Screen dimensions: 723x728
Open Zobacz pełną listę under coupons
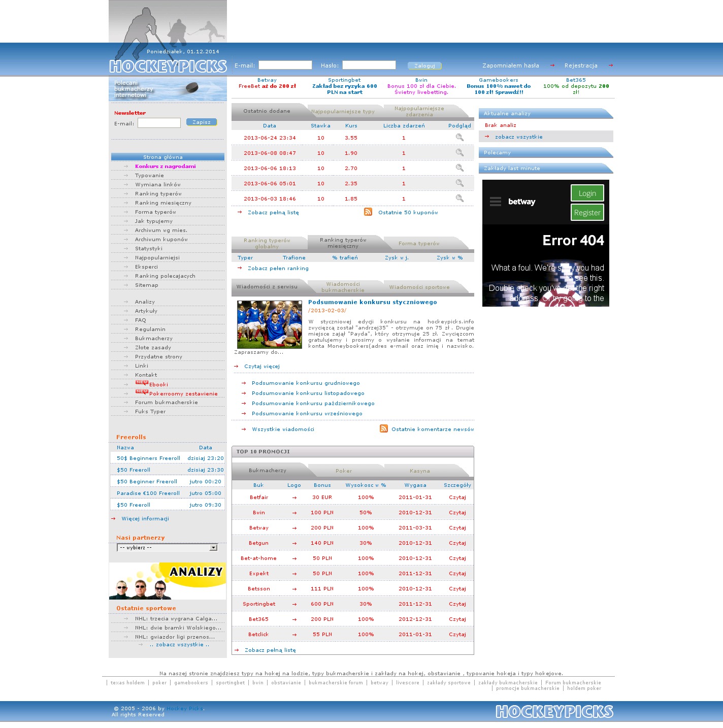click(273, 212)
